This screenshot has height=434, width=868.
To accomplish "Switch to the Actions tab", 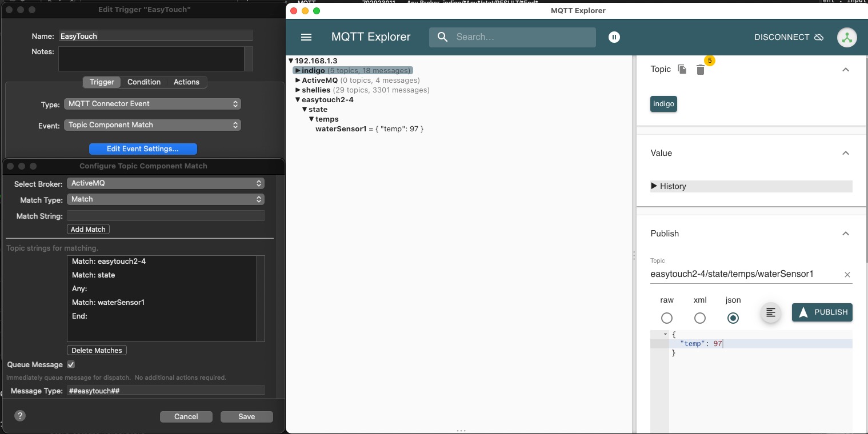I will coord(186,82).
